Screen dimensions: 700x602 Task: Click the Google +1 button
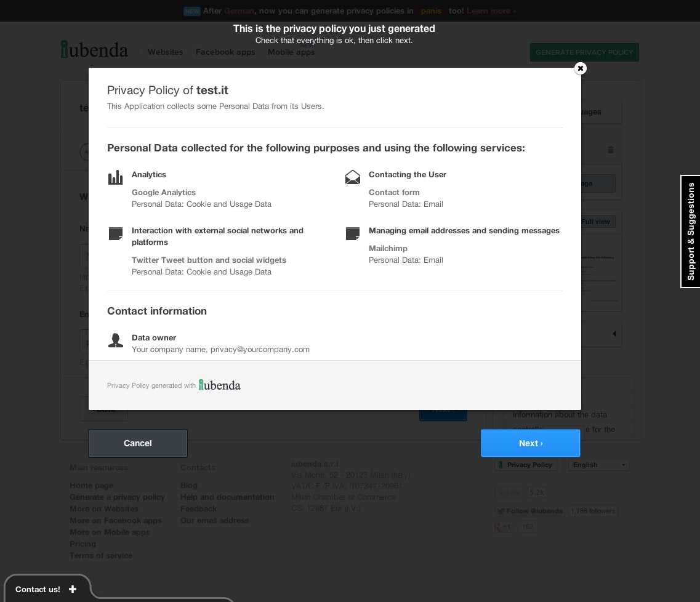click(503, 526)
